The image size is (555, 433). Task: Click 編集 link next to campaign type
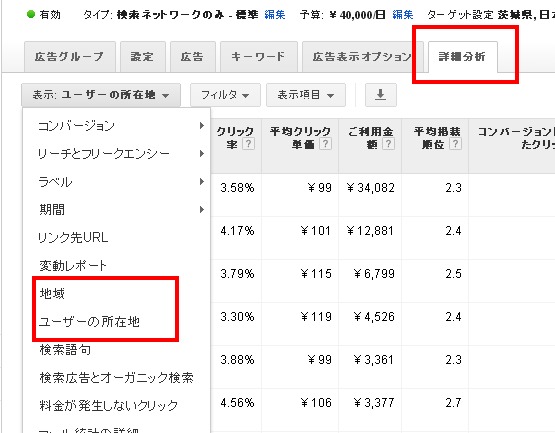pyautogui.click(x=275, y=15)
